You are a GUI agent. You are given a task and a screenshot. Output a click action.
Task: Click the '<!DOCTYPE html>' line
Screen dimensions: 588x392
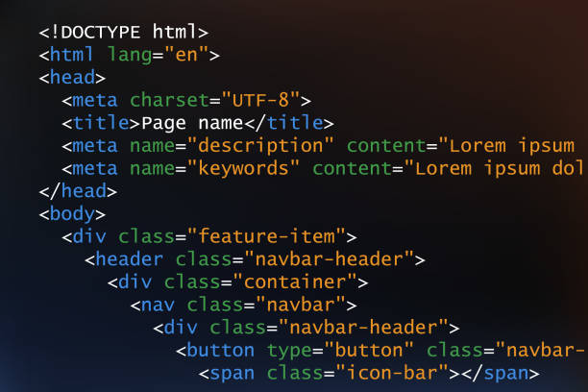click(x=123, y=32)
